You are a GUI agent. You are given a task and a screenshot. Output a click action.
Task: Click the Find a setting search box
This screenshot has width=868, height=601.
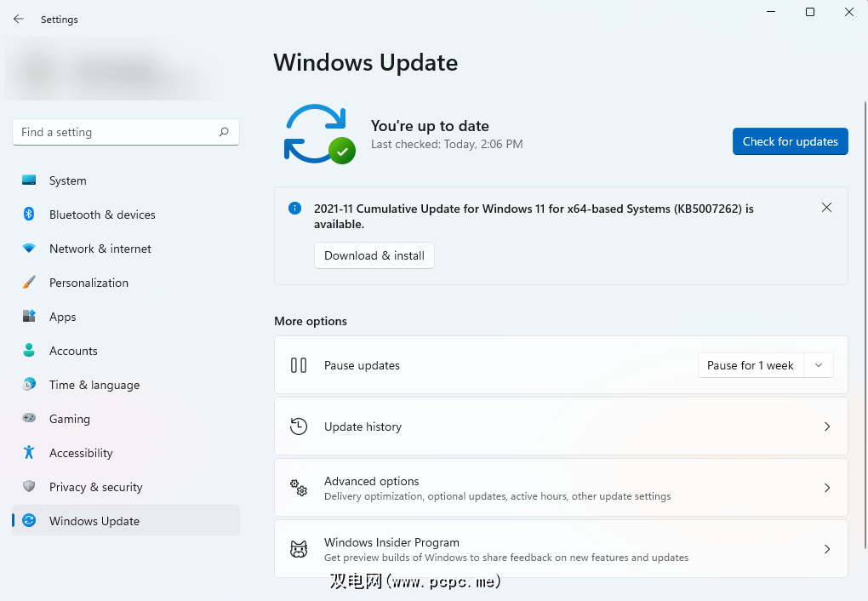pos(126,132)
